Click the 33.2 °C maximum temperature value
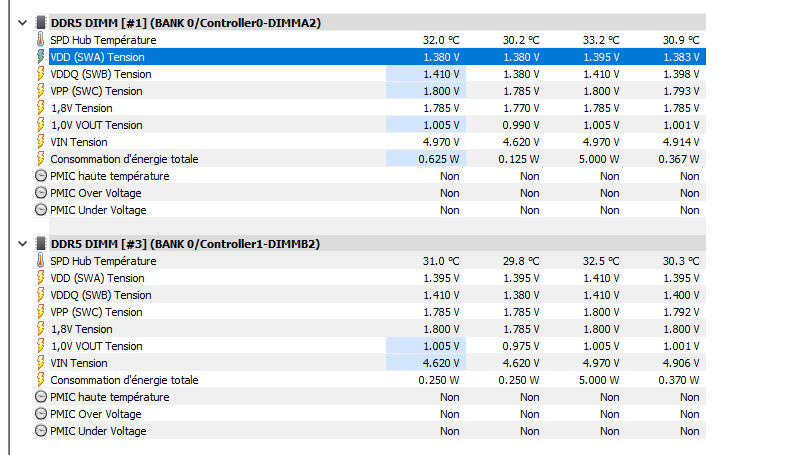This screenshot has height=455, width=805. pos(601,40)
